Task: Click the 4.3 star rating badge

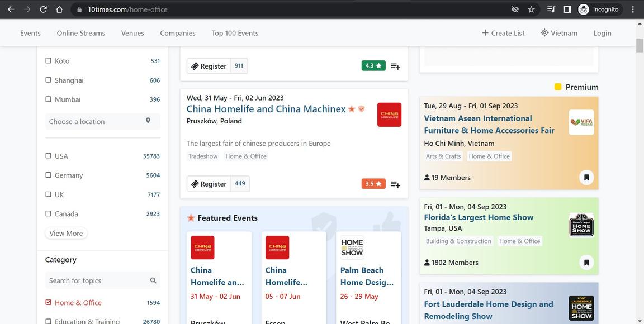Action: click(373, 66)
